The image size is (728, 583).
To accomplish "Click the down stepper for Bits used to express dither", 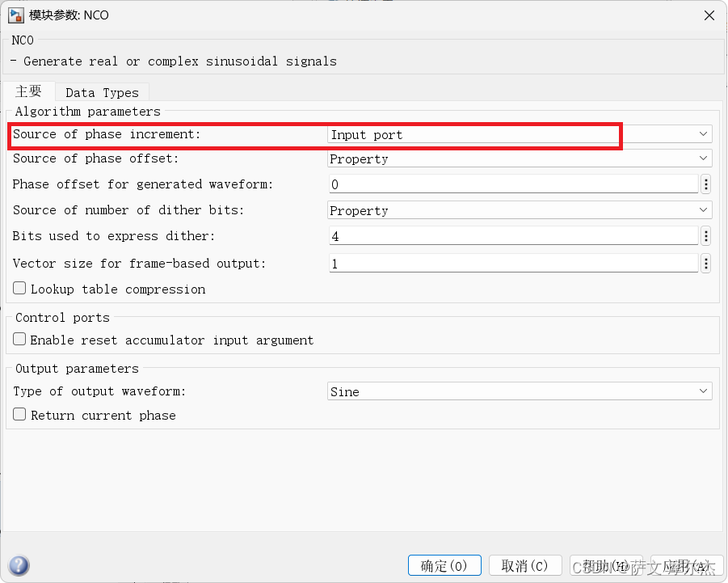I will [x=705, y=240].
